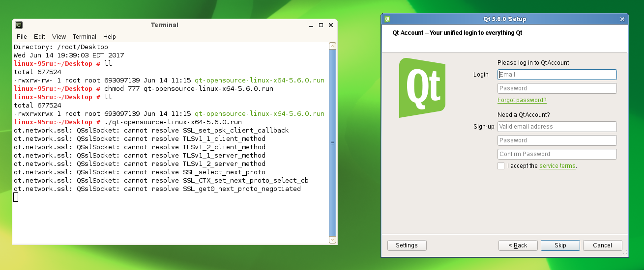Viewport: 644px width, 270px height.
Task: Click the -rwxrwxrwx file listing line
Action: click(x=169, y=114)
